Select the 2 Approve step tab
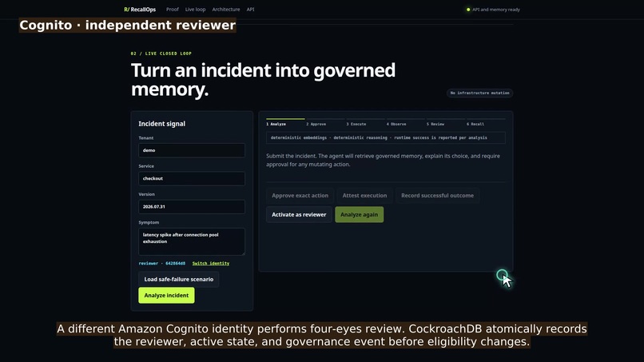The height and width of the screenshot is (362, 644). pos(325,122)
